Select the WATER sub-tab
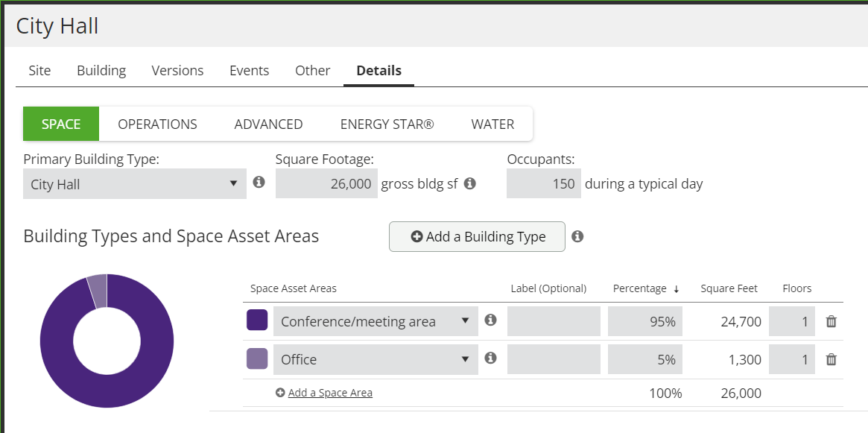Image resolution: width=868 pixels, height=433 pixels. click(x=492, y=124)
